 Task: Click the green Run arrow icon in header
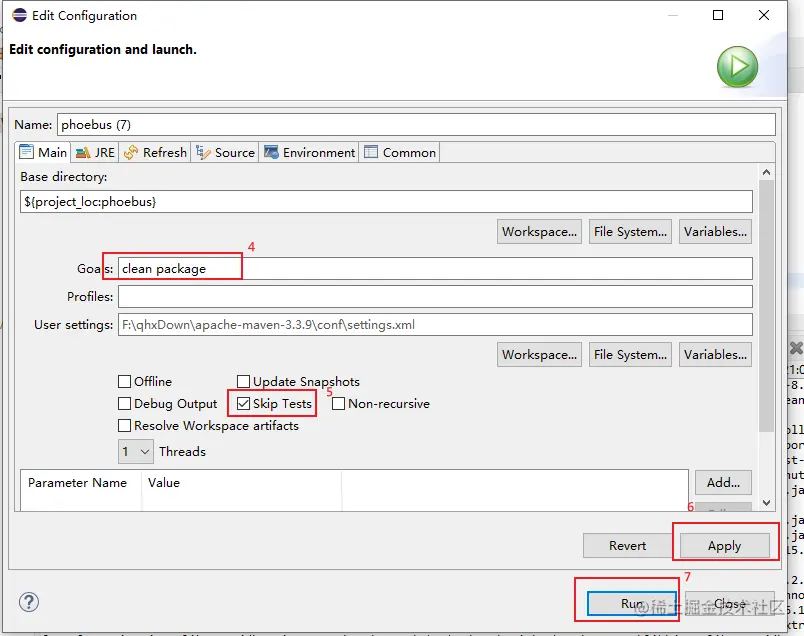point(737,67)
